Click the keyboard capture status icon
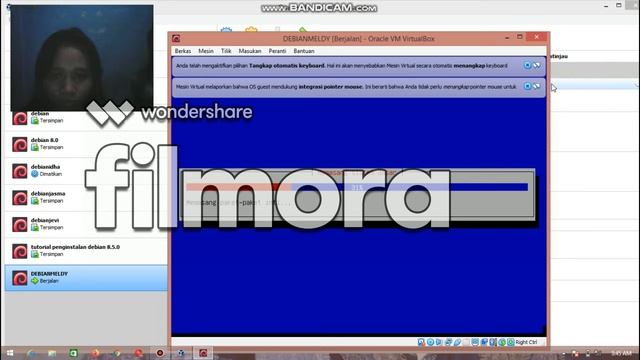The height and width of the screenshot is (360, 640). tap(511, 342)
